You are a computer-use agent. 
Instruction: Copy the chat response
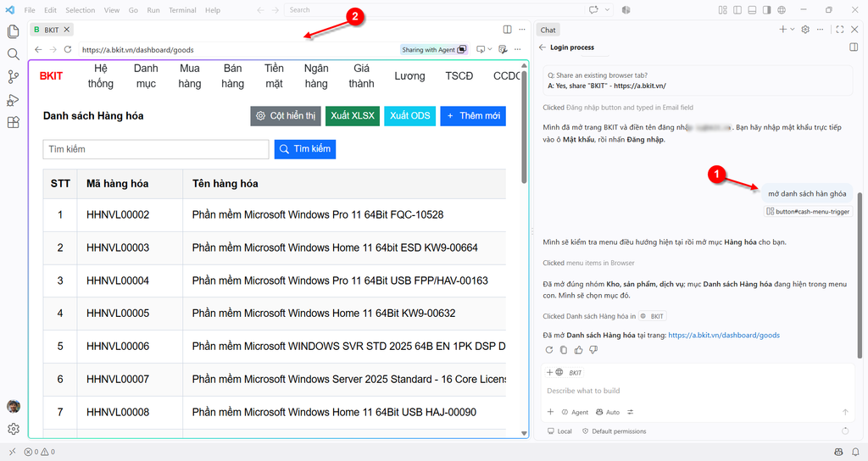(x=564, y=350)
